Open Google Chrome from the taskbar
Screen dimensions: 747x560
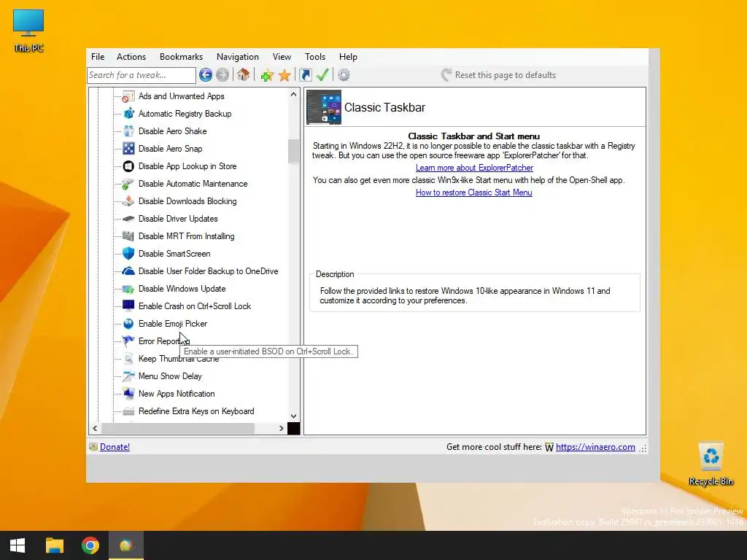click(x=90, y=545)
